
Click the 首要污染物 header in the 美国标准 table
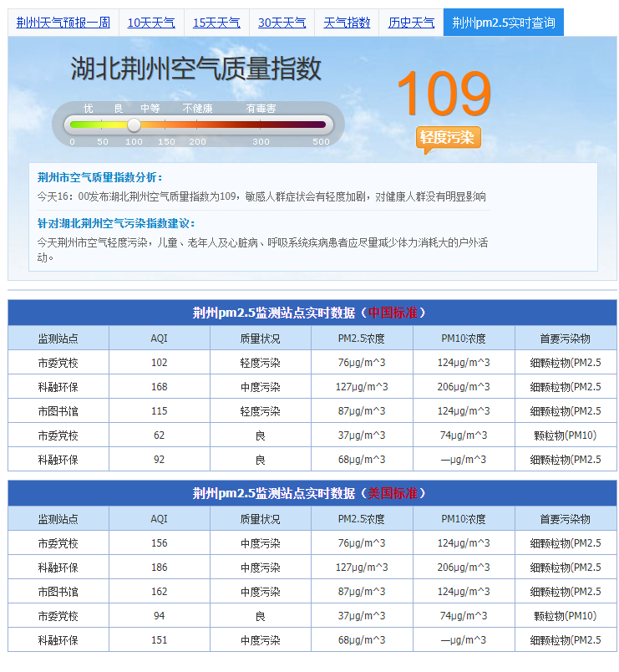coord(566,519)
